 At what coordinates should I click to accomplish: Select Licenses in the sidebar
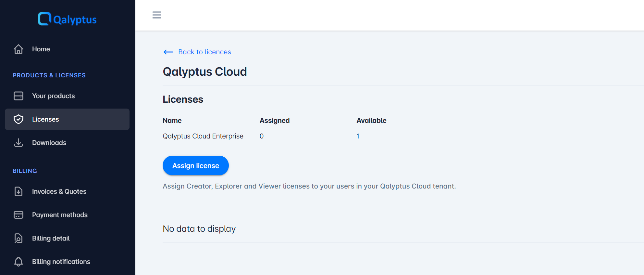coord(67,119)
